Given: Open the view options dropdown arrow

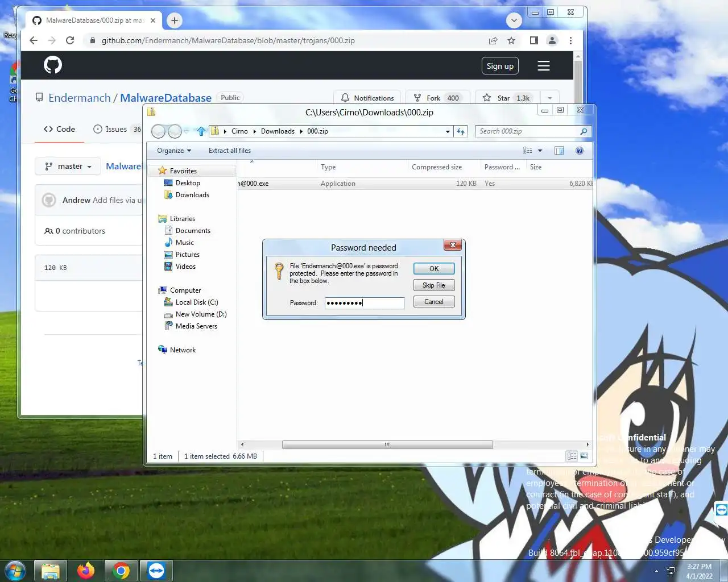Looking at the screenshot, I should click(x=540, y=151).
